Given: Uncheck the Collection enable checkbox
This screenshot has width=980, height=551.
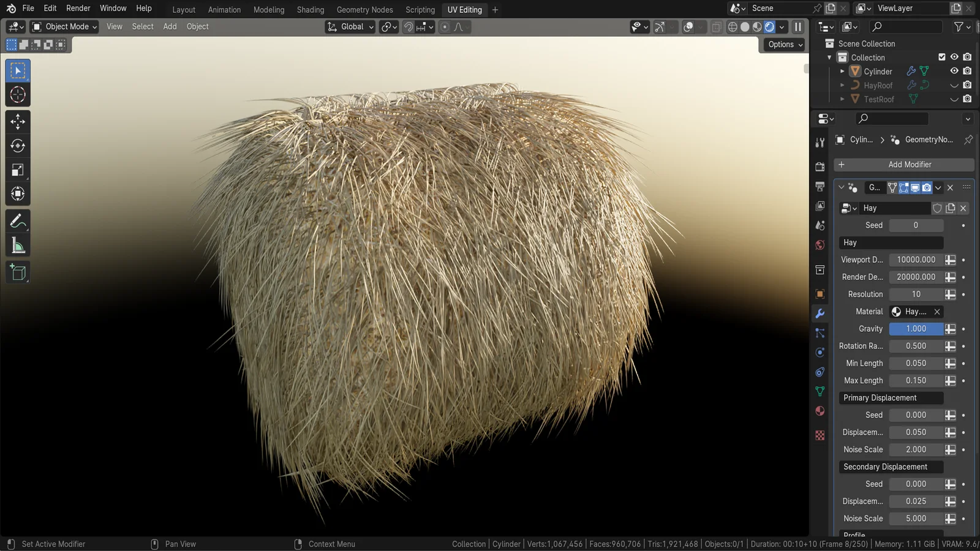Looking at the screenshot, I should click(x=941, y=57).
